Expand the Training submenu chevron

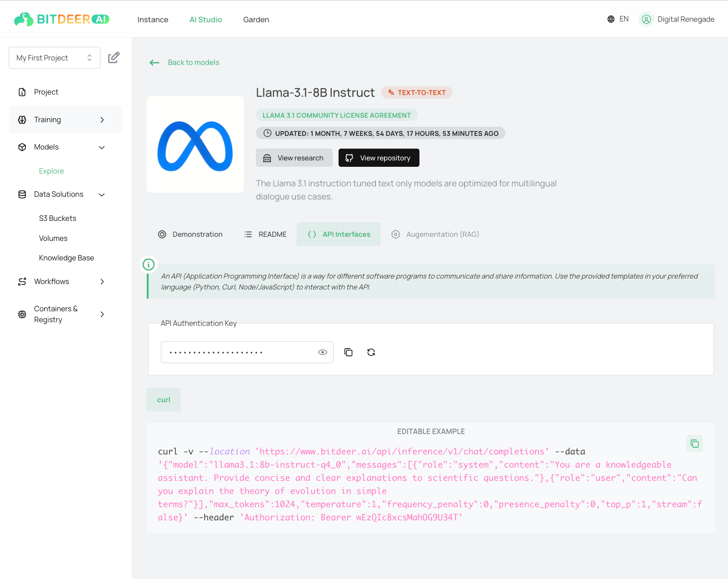point(102,120)
